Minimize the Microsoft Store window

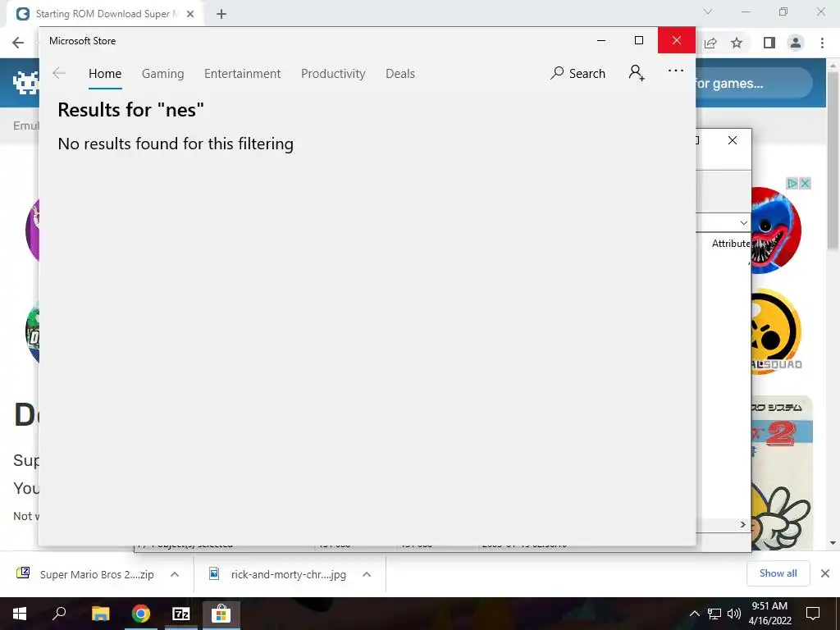pyautogui.click(x=601, y=40)
